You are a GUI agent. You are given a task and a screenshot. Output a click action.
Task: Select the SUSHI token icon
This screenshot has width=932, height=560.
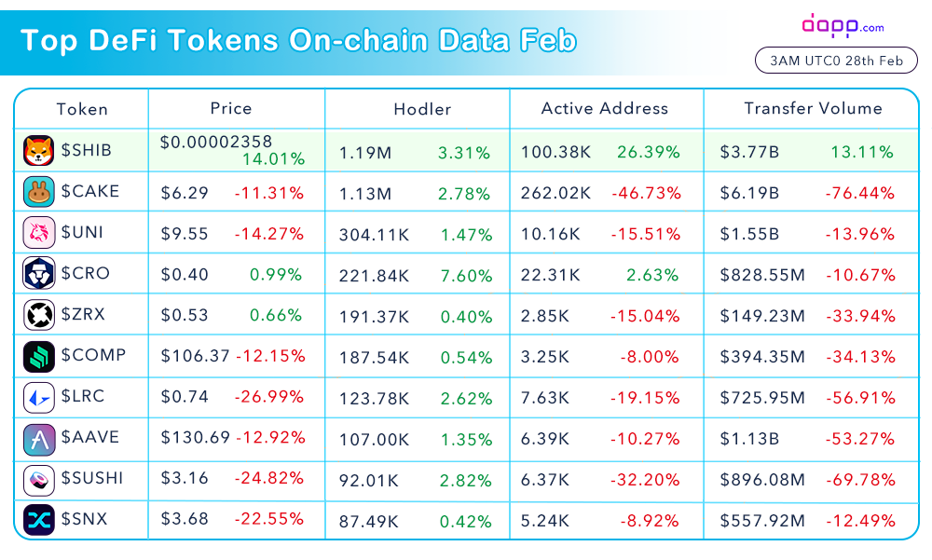click(38, 479)
